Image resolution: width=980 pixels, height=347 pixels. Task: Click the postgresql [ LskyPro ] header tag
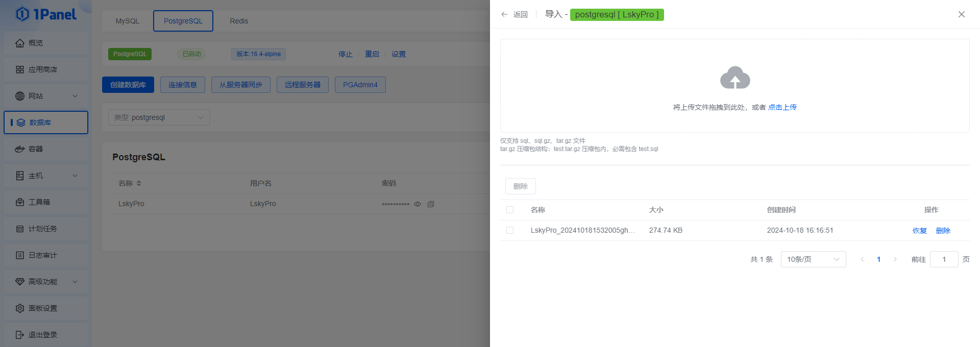coord(617,14)
